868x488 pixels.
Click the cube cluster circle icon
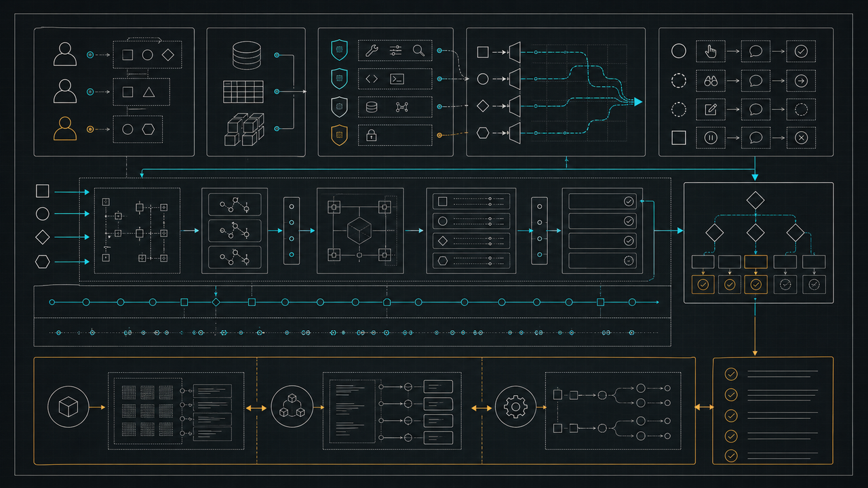click(292, 407)
